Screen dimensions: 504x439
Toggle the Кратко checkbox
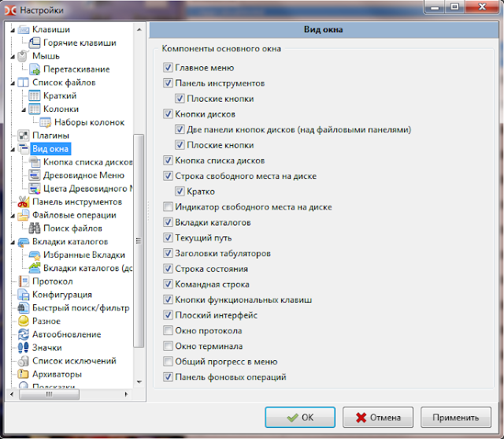coord(180,191)
